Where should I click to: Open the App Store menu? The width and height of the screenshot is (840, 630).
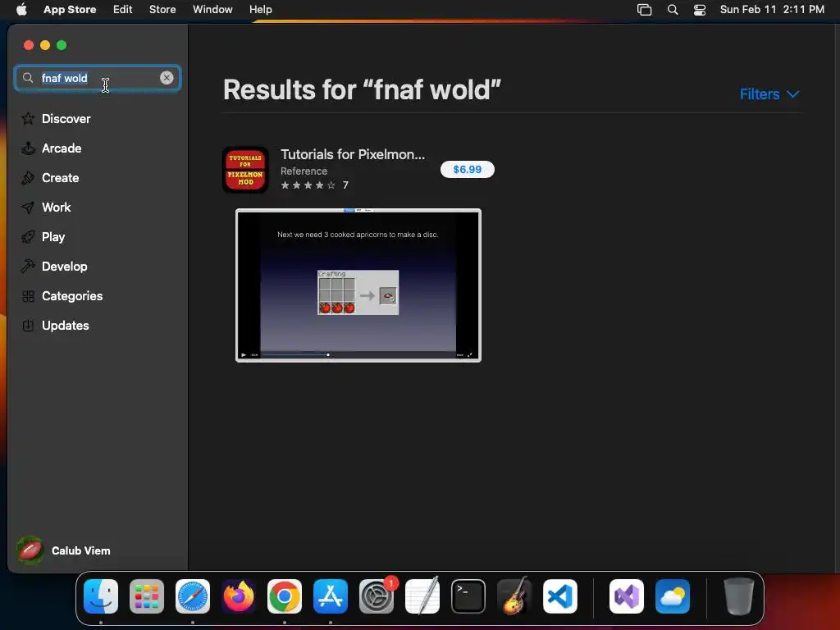(x=70, y=10)
